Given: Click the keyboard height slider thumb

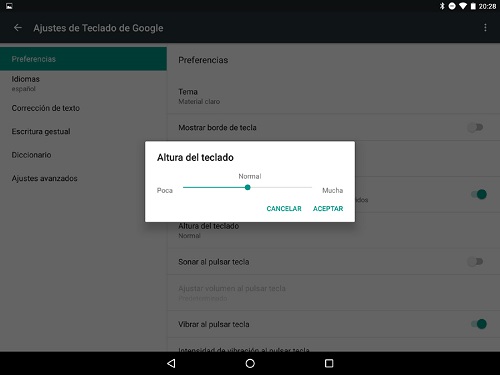Looking at the screenshot, I should (247, 187).
